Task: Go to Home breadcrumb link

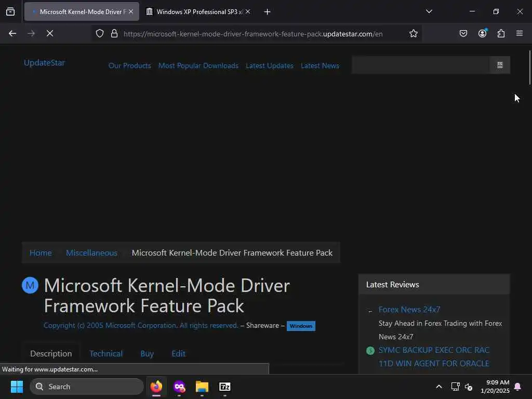Action: point(41,253)
